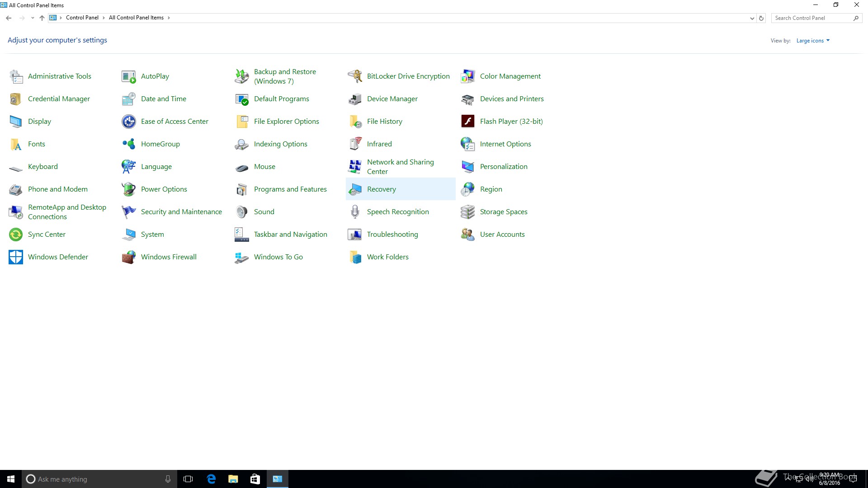The image size is (868, 488).
Task: Open the recent locations dropdown arrow
Action: click(x=33, y=18)
